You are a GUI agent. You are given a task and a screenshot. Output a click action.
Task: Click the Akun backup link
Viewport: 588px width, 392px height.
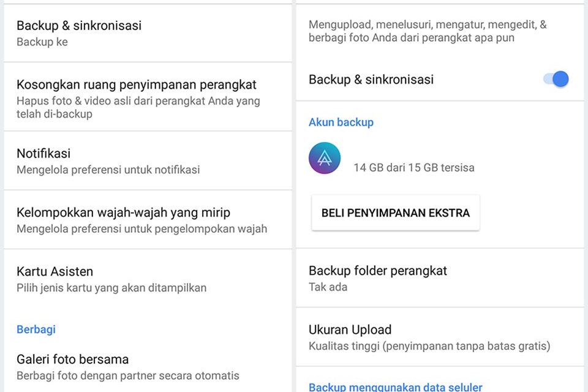point(341,122)
